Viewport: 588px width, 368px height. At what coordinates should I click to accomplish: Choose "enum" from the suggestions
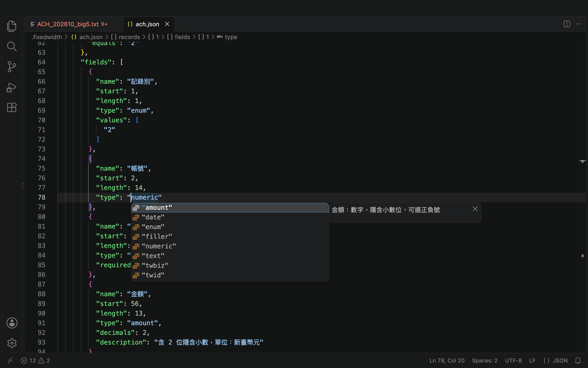[230, 227]
